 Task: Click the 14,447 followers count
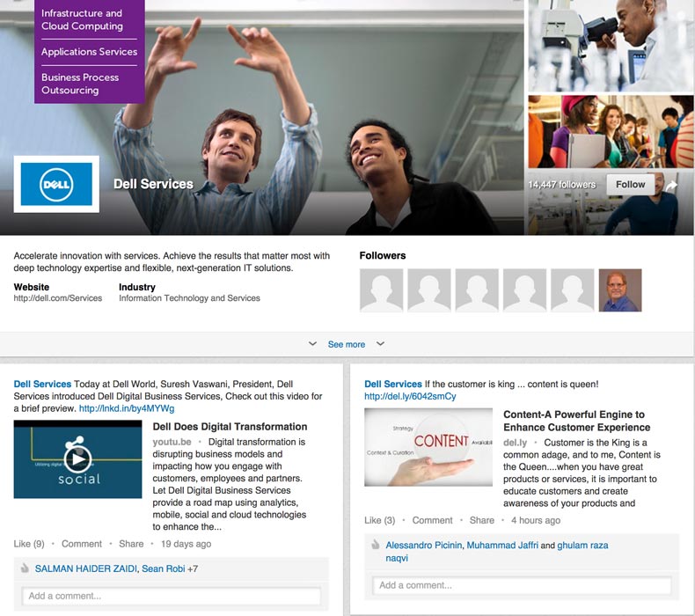click(561, 185)
